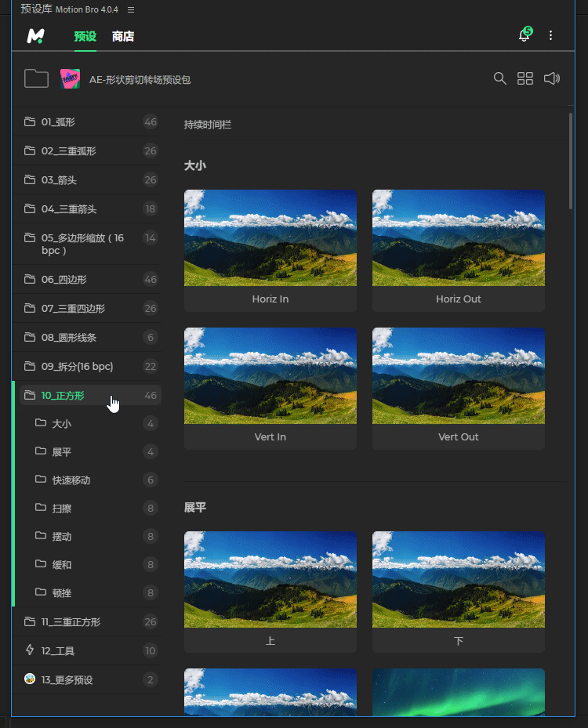Image resolution: width=588 pixels, height=728 pixels.
Task: Switch to the 预设 tab
Action: [x=85, y=36]
